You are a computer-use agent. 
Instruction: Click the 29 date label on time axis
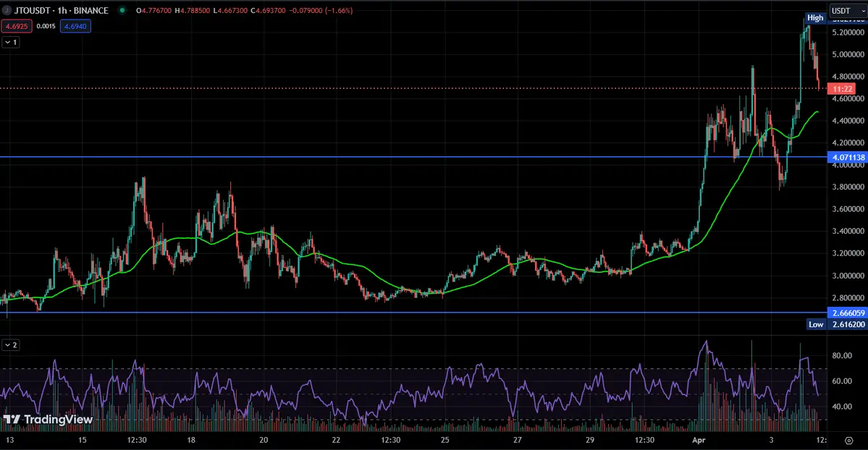[590, 440]
